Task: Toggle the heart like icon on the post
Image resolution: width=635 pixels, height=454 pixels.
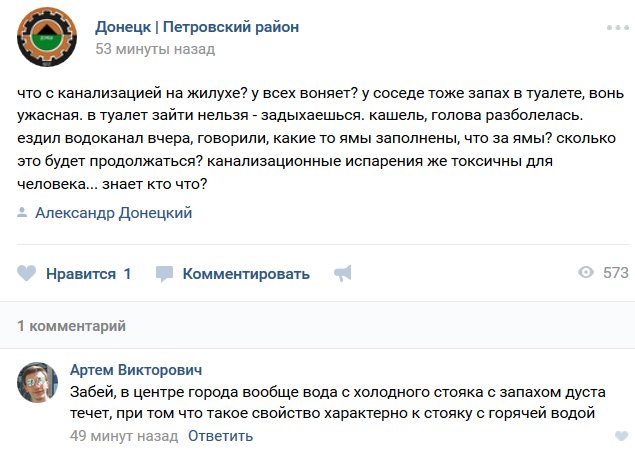Action: click(x=27, y=273)
